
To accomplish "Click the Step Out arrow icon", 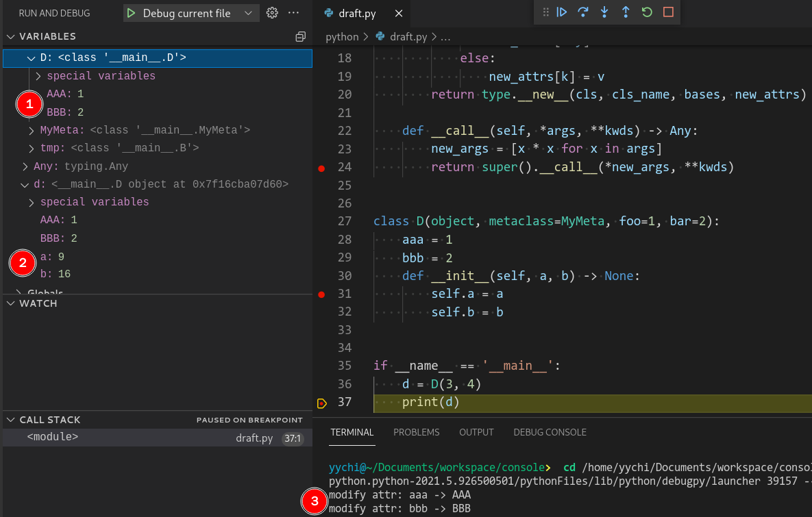I will [x=626, y=12].
